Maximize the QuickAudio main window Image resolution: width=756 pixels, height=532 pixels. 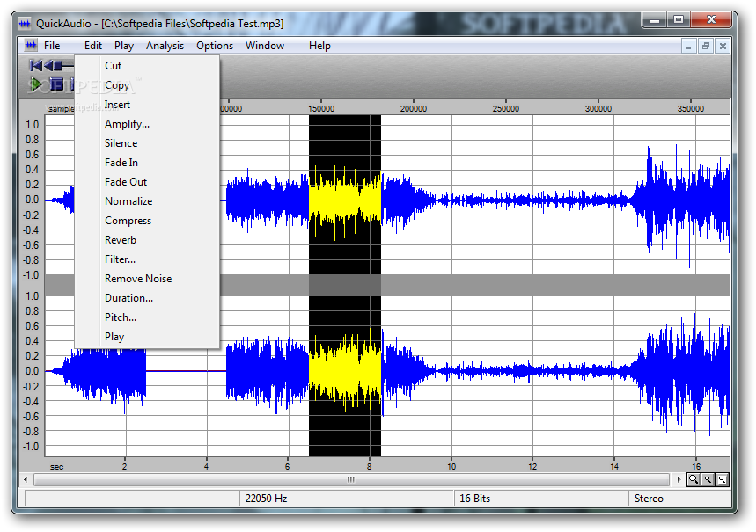pos(679,19)
